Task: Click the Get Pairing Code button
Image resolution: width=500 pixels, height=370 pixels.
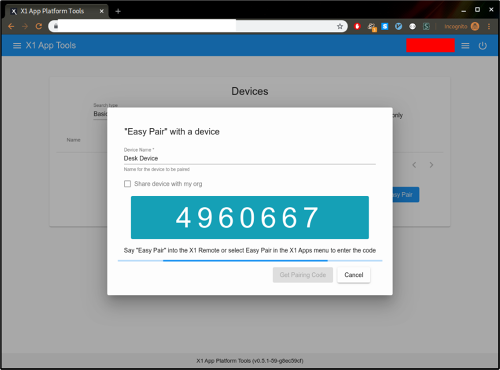Action: tap(303, 275)
